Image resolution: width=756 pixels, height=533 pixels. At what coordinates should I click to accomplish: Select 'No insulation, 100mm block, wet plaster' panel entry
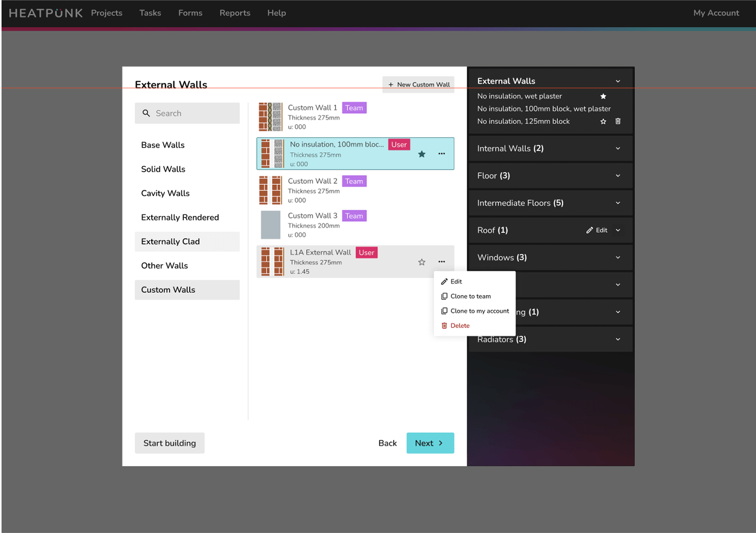[544, 109]
